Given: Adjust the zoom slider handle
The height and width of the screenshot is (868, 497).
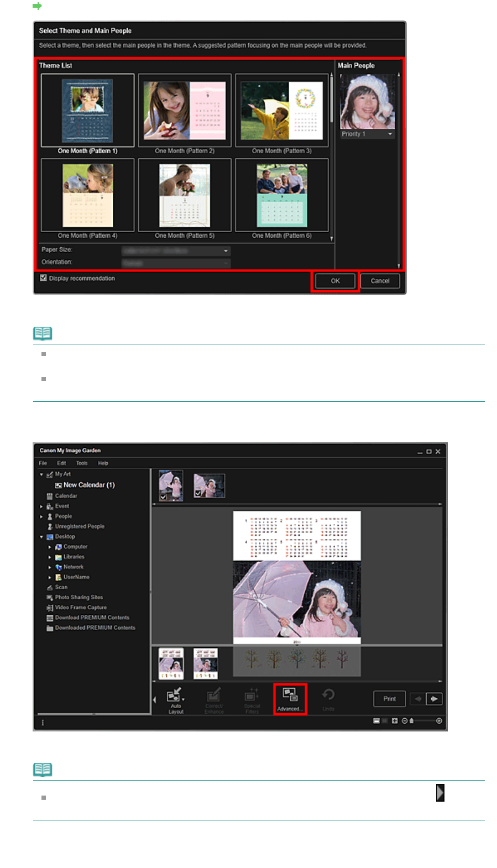Looking at the screenshot, I should click(411, 721).
